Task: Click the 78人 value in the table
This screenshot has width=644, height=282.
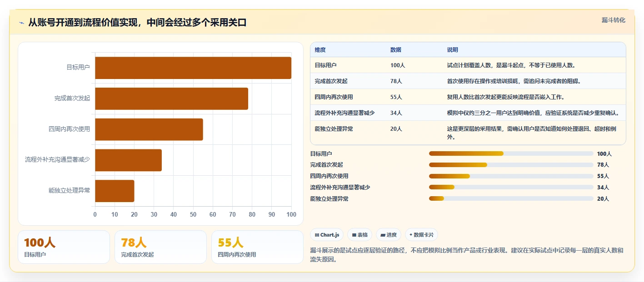Action: click(x=396, y=81)
